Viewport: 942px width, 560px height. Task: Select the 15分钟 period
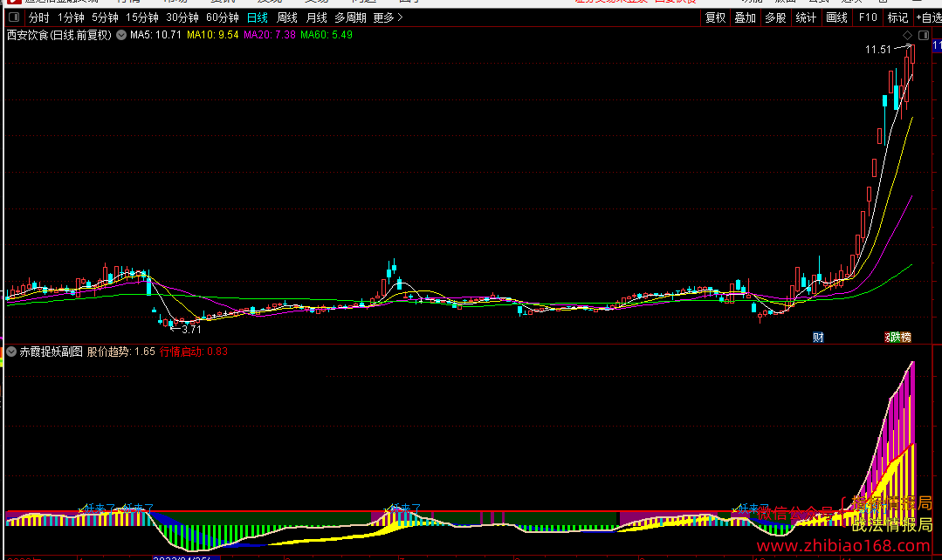coord(142,17)
